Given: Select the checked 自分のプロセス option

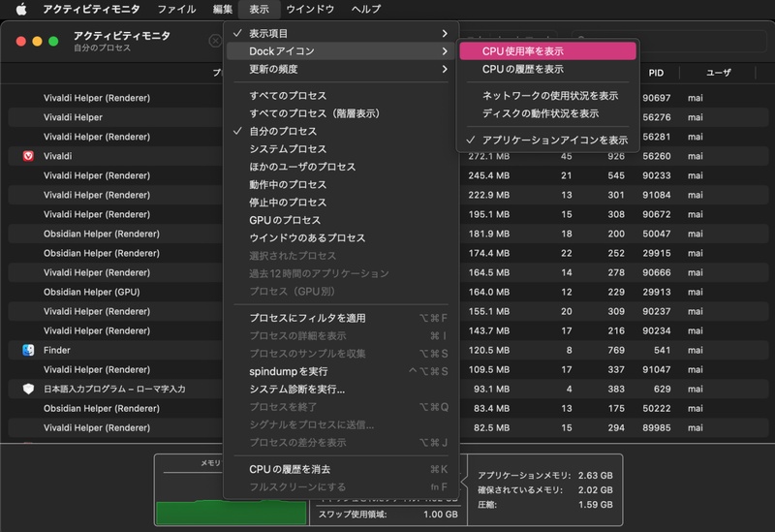Looking at the screenshot, I should pyautogui.click(x=341, y=131).
